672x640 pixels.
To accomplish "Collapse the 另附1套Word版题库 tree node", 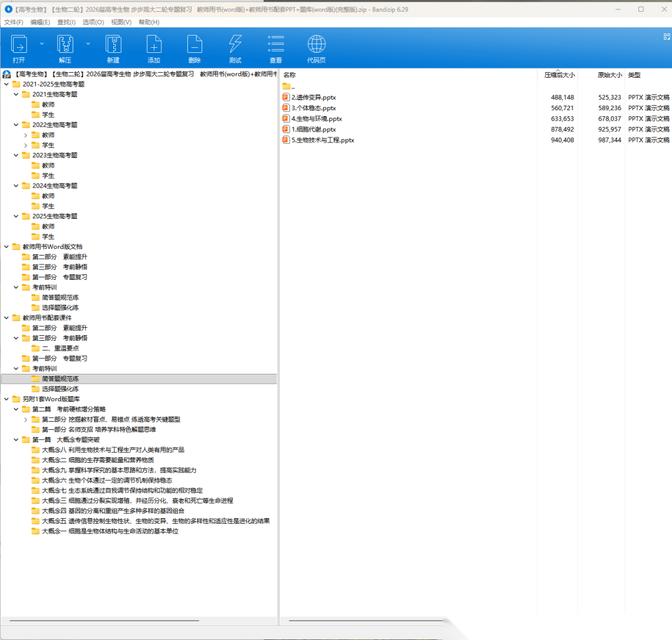I will pyautogui.click(x=7, y=399).
